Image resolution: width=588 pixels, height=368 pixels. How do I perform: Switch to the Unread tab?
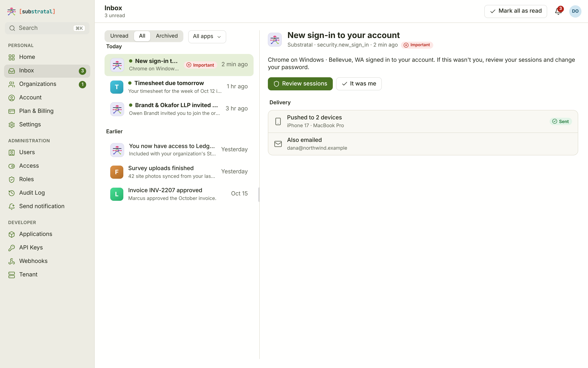pos(119,36)
